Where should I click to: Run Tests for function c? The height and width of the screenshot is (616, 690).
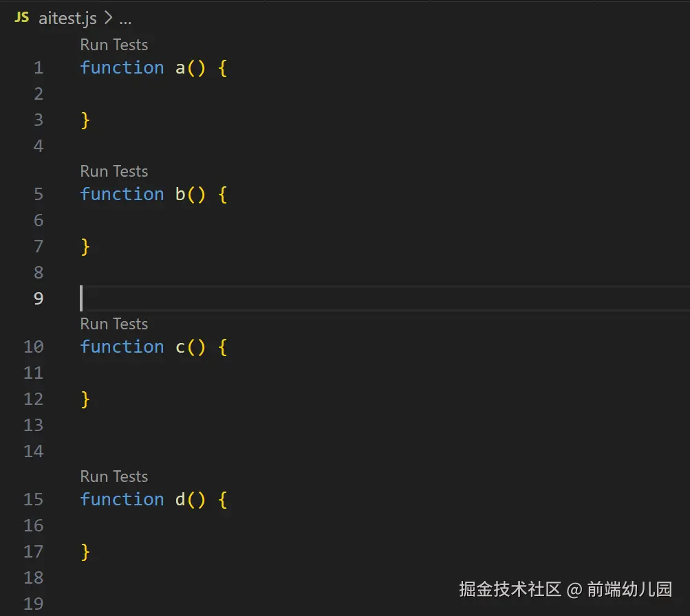coord(114,324)
